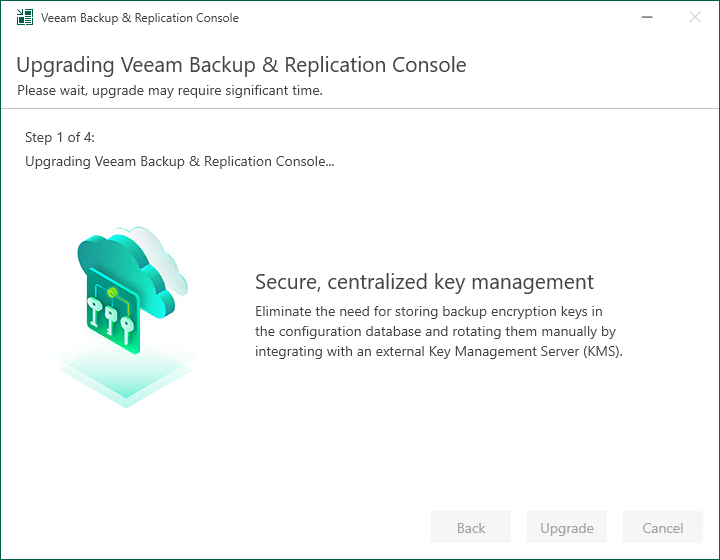720x560 pixels.
Task: Click the 'Secure, centralized key management' heading
Action: [x=424, y=281]
